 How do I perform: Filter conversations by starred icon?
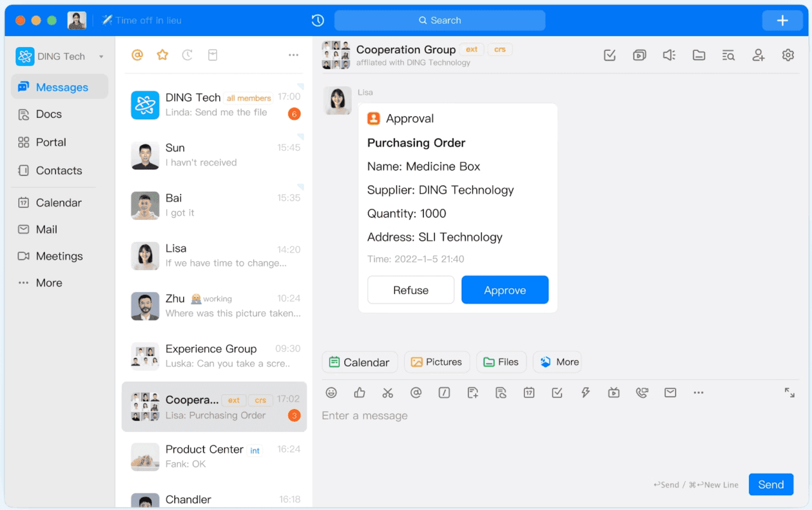[x=162, y=55]
